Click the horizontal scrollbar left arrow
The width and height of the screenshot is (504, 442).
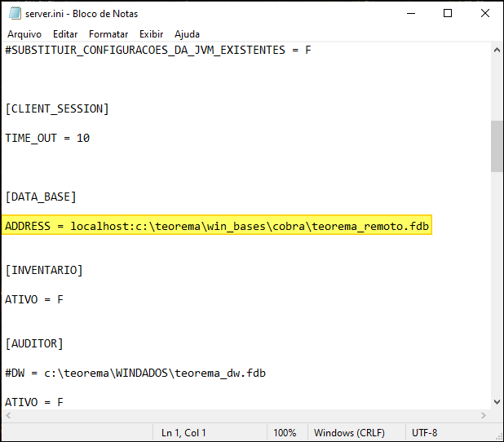pos(8,415)
